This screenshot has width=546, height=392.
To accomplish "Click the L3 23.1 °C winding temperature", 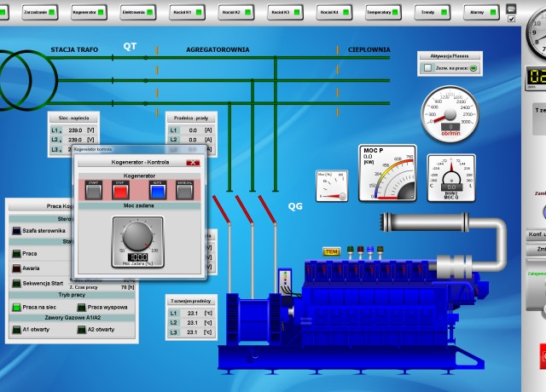I will coord(191,332).
